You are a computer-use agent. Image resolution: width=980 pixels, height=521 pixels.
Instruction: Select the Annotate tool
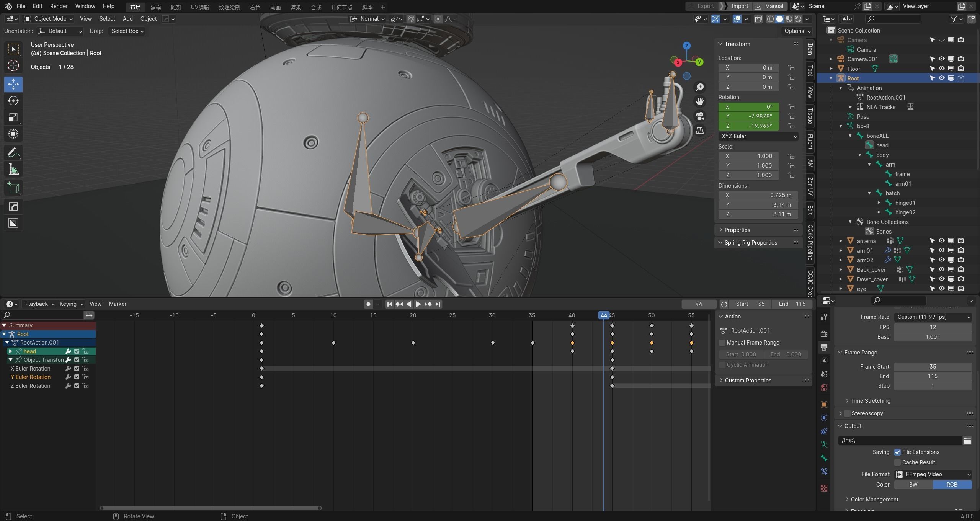[x=13, y=152]
